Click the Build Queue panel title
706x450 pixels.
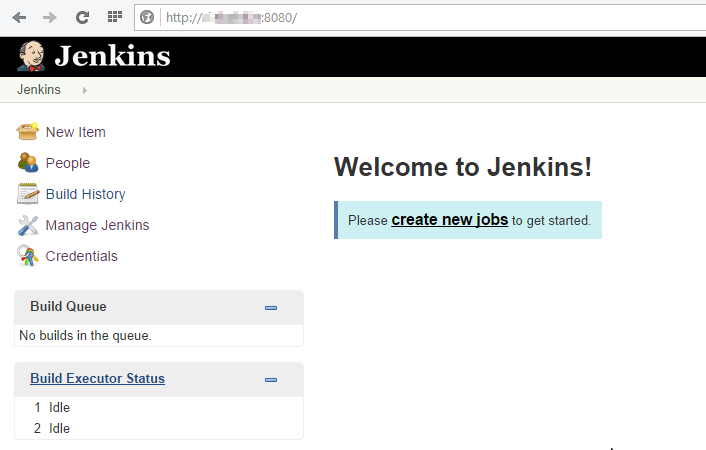pyautogui.click(x=68, y=306)
